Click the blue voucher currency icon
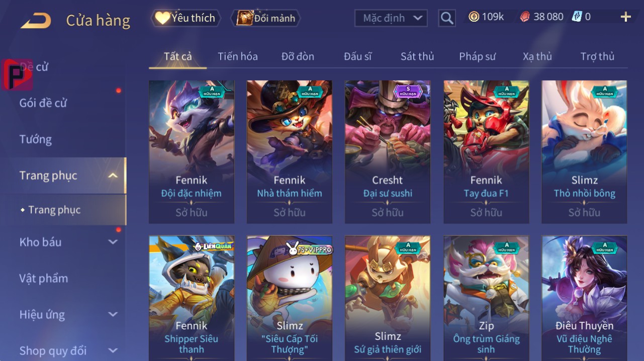 point(577,17)
